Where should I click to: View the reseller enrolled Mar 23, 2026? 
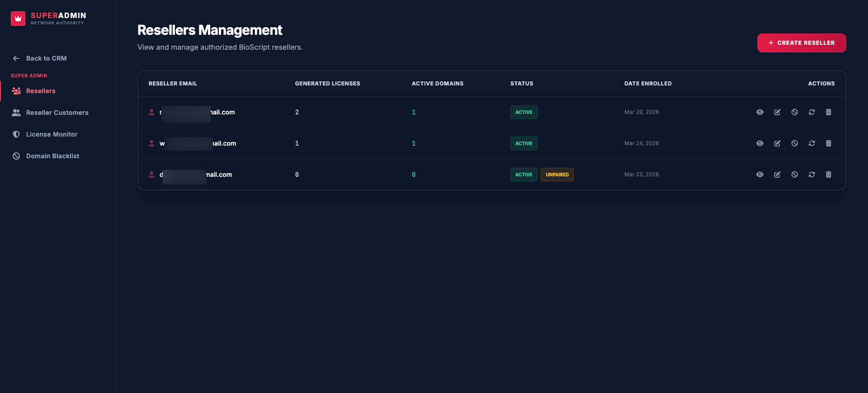tap(760, 175)
